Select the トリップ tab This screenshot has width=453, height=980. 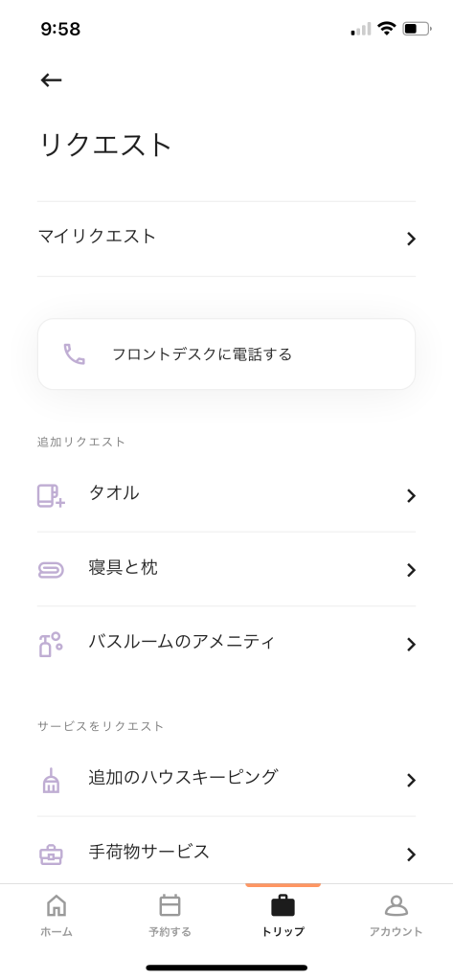point(283,916)
